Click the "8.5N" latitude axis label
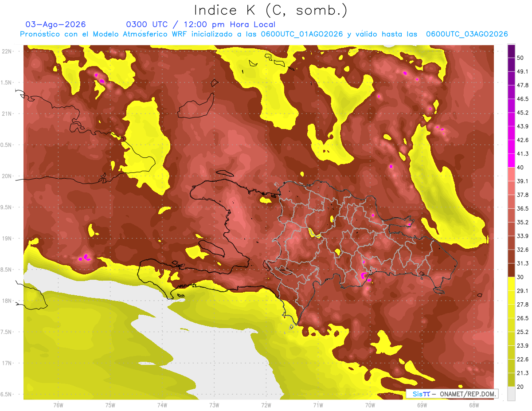 [x=6, y=270]
